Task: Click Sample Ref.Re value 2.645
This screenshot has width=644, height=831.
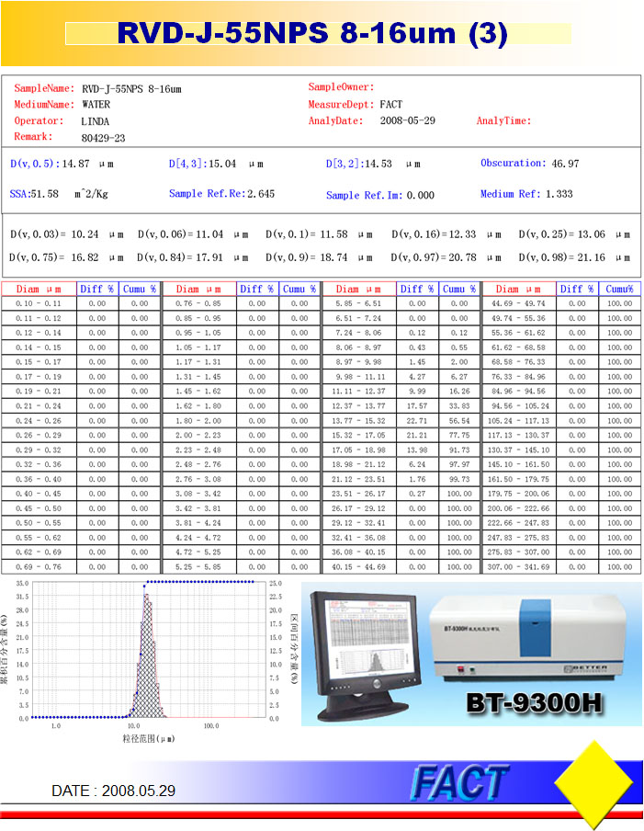Action: coord(261,194)
